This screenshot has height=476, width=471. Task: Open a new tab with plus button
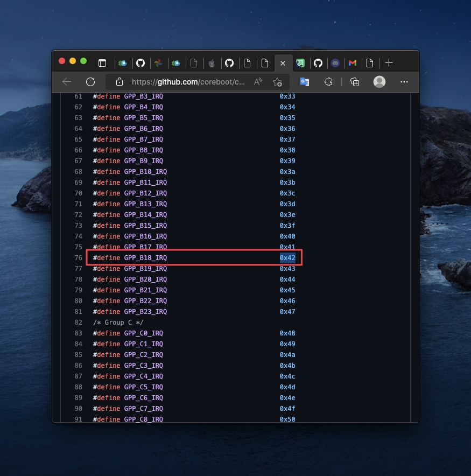click(x=389, y=63)
